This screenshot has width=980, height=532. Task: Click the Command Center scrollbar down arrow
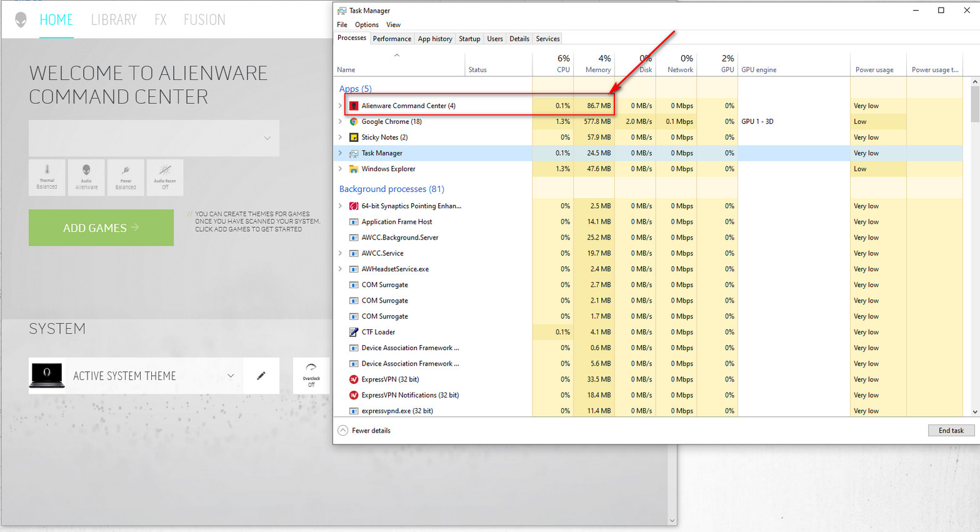point(672,521)
